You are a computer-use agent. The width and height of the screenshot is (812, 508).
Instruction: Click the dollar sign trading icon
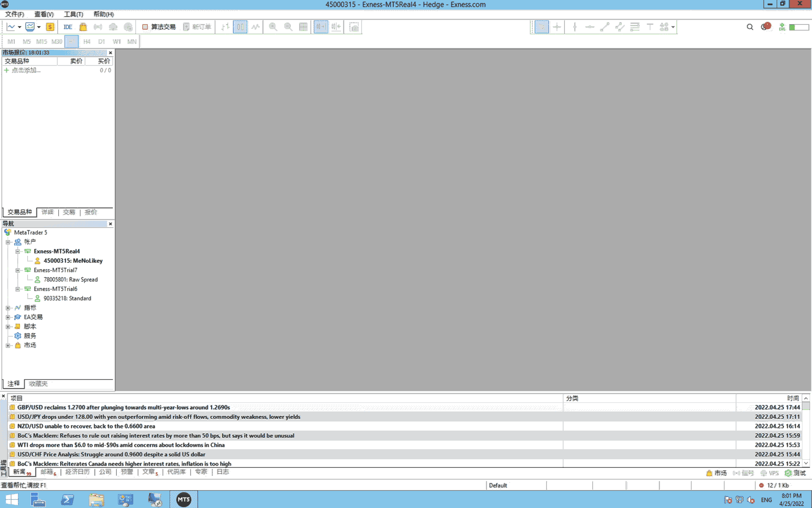tap(50, 27)
